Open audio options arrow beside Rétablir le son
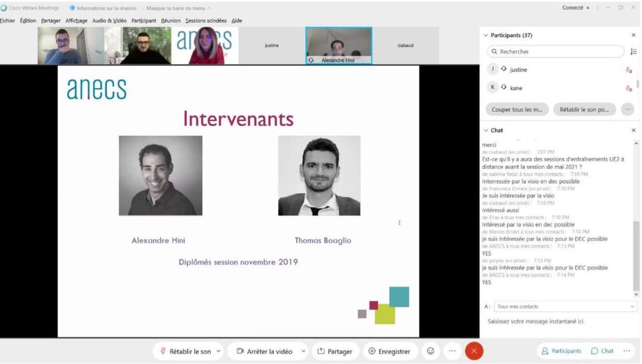 (x=218, y=351)
